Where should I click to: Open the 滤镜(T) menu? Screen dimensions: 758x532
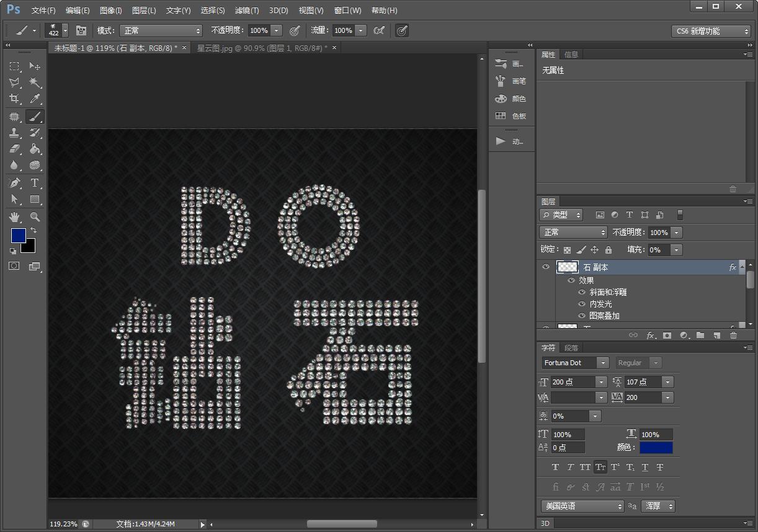(247, 11)
